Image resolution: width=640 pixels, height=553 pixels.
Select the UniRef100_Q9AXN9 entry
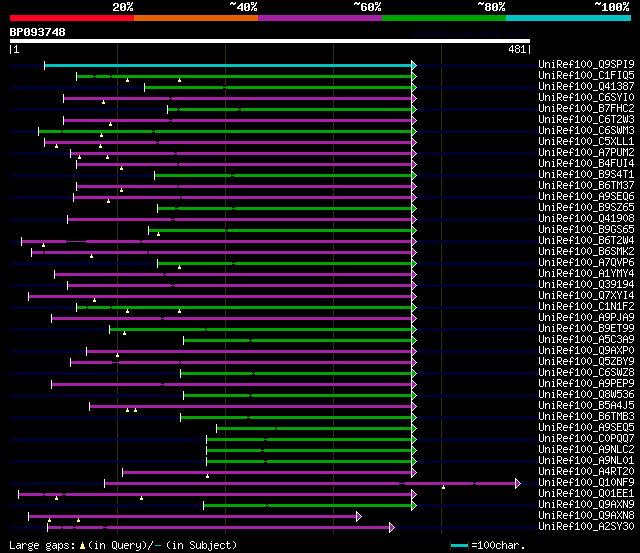point(586,504)
